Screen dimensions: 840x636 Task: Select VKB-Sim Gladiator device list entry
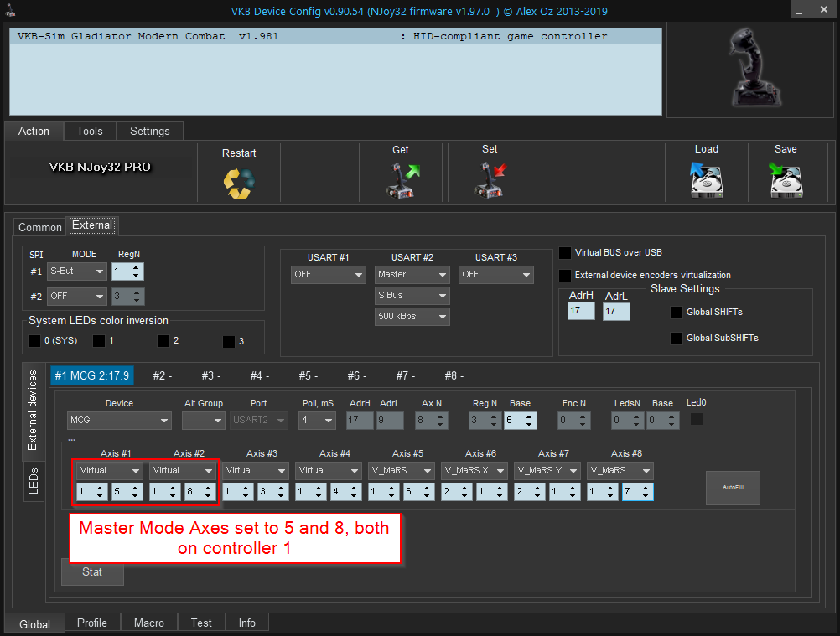(335, 36)
